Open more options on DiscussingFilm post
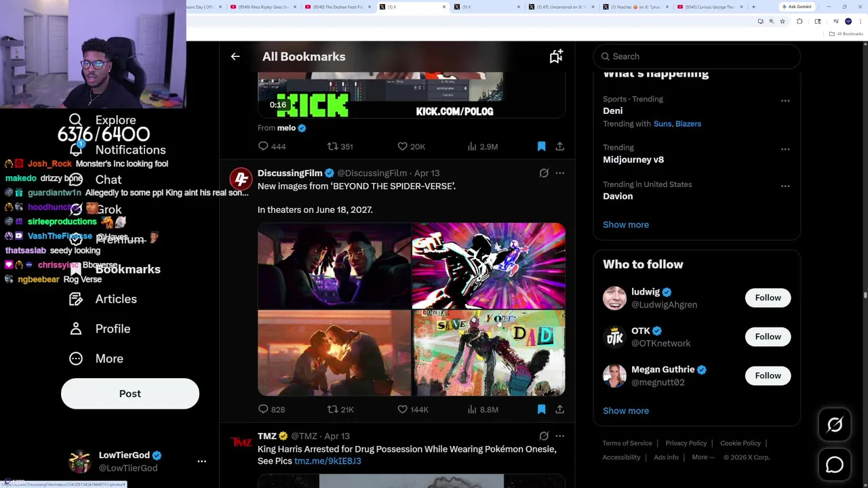This screenshot has height=488, width=868. pyautogui.click(x=559, y=173)
